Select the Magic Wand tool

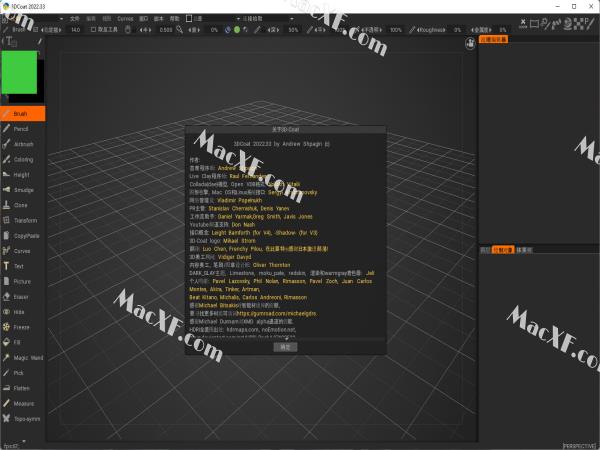coord(23,358)
